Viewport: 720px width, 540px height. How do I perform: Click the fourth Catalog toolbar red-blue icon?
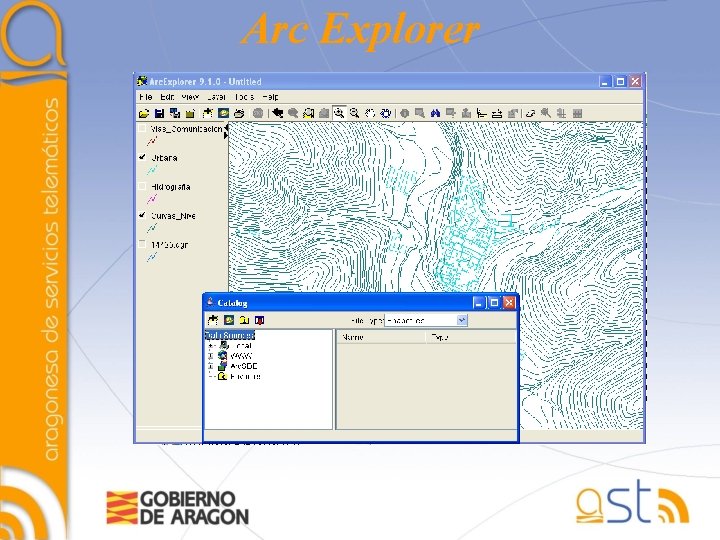click(259, 320)
